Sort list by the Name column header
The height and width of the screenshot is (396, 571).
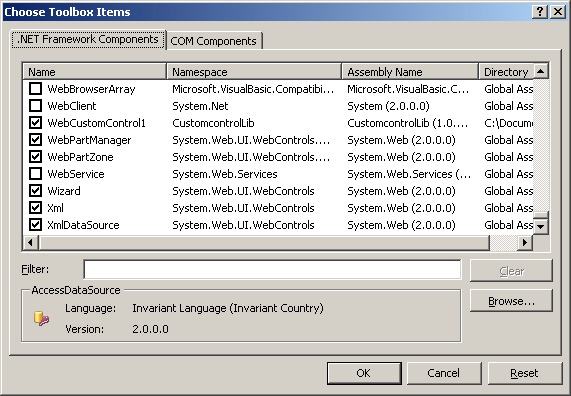[95, 71]
